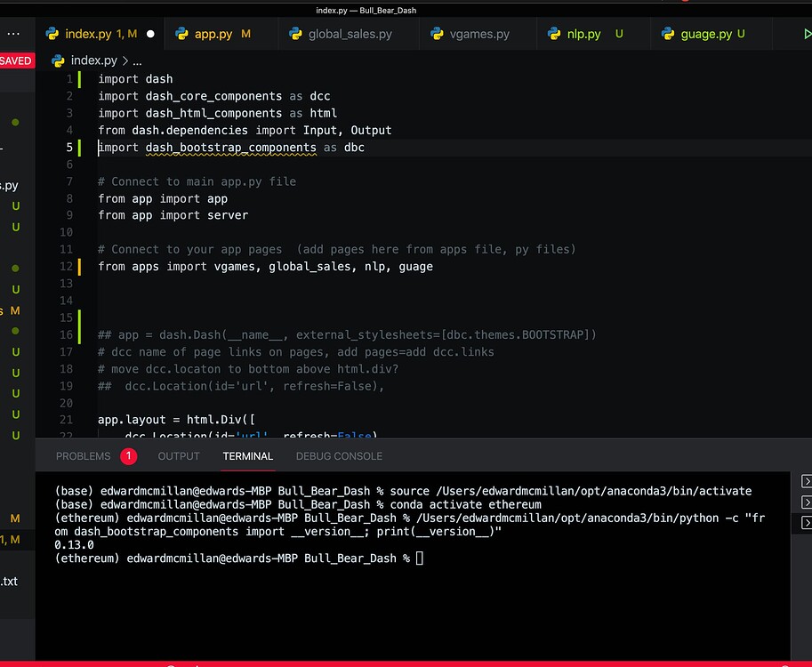Screen dimensions: 812x667
Task: Switch to the app.py editor tab
Action: 215,32
